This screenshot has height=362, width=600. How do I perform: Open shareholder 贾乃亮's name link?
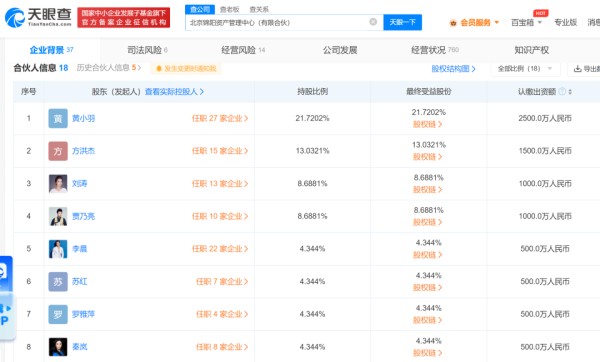(x=83, y=216)
